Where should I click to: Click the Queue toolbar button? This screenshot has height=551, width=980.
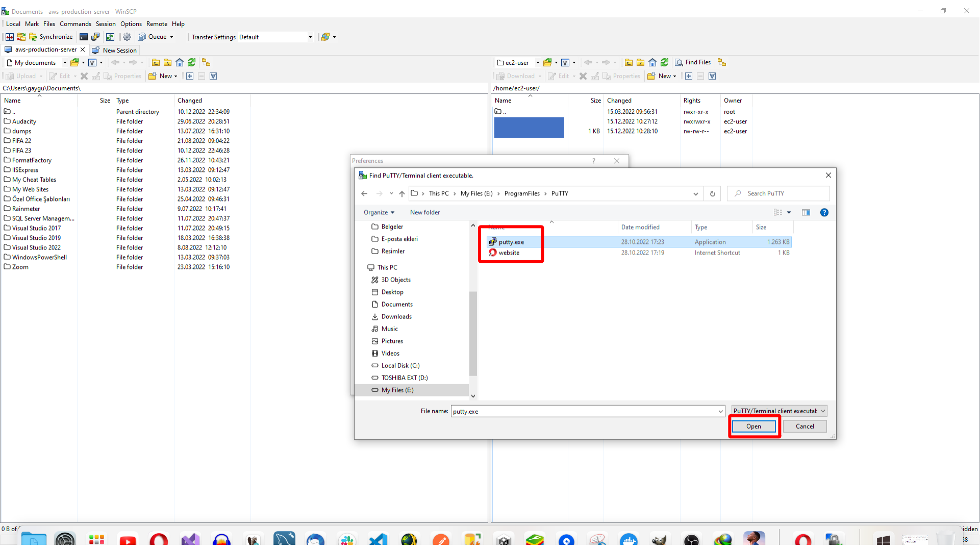pos(153,37)
